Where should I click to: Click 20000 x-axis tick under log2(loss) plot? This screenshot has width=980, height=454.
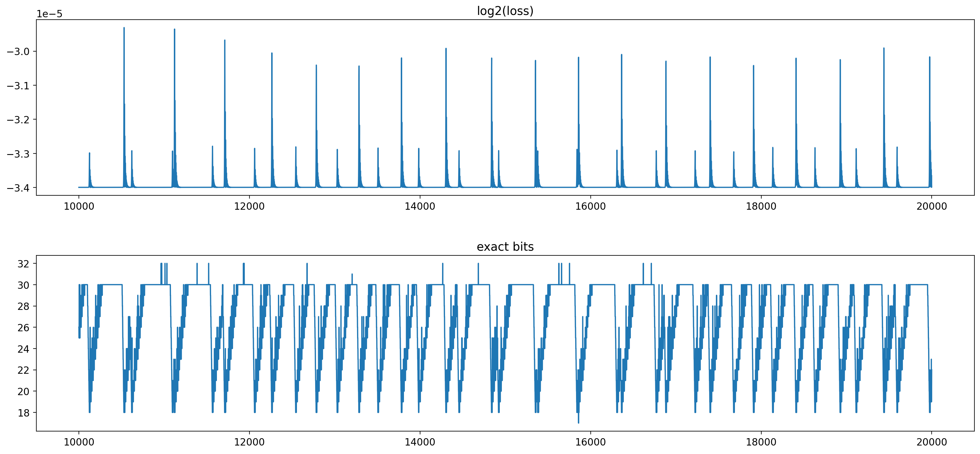point(931,206)
